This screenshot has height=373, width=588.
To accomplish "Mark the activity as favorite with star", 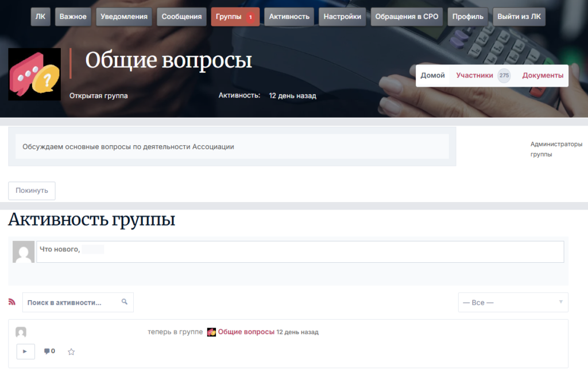I will point(71,352).
